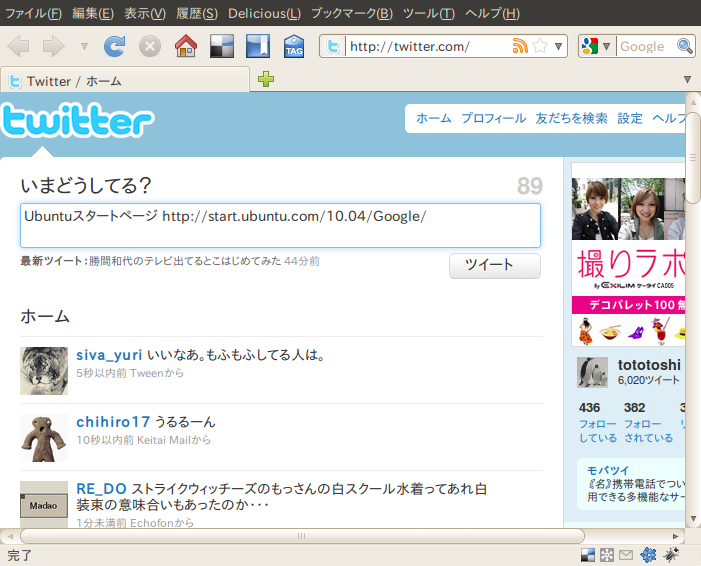Click the 友だちを検索 navigation link

[x=571, y=118]
